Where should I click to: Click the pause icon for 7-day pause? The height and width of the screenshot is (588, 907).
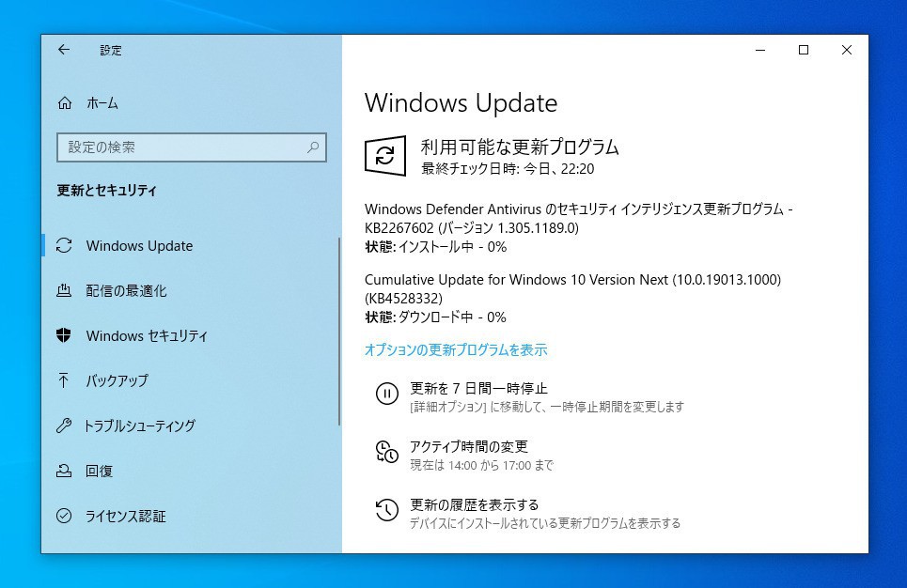click(387, 394)
